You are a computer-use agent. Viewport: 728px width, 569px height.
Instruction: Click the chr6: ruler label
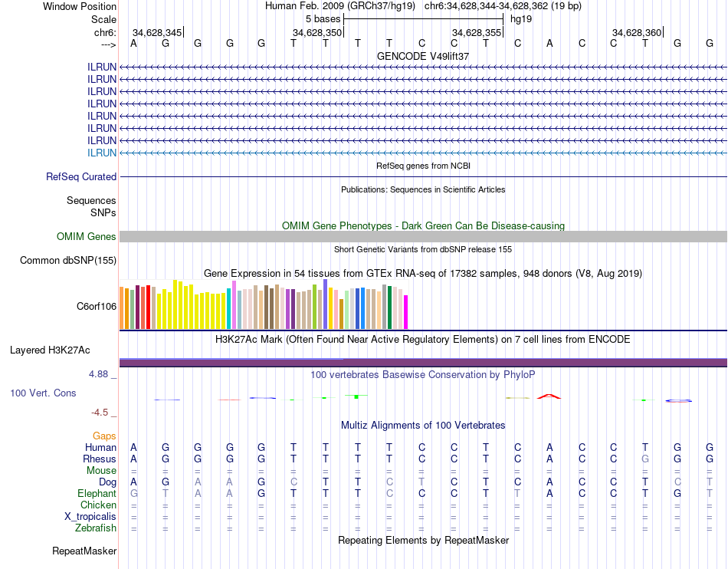point(106,32)
